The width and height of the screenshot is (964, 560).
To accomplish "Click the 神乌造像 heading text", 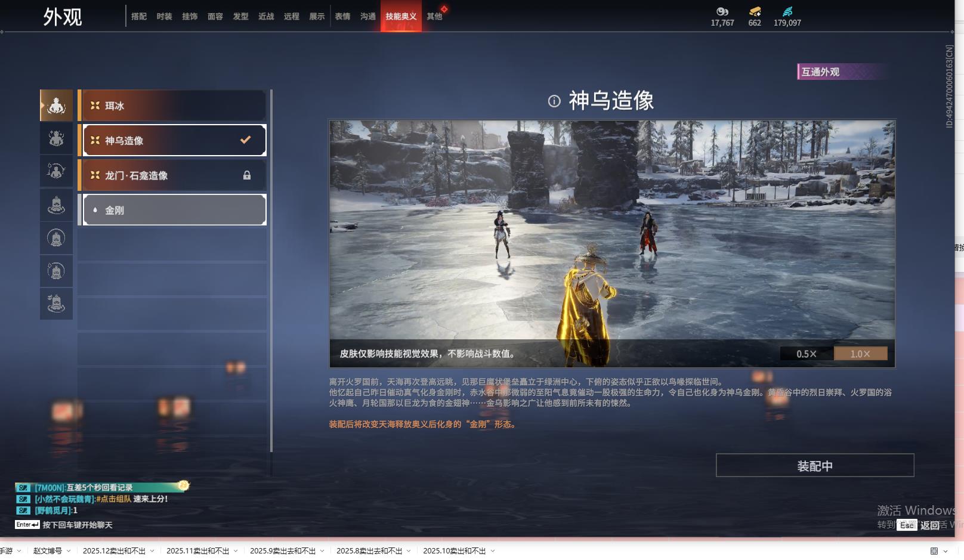I will coord(611,100).
